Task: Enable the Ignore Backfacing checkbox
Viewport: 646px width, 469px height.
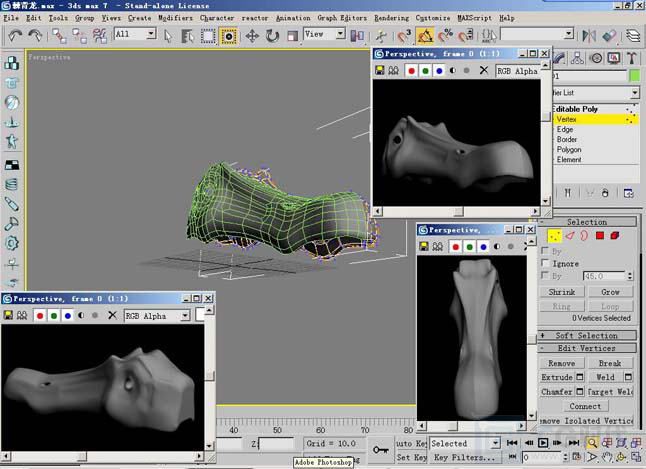Action: pyautogui.click(x=545, y=263)
